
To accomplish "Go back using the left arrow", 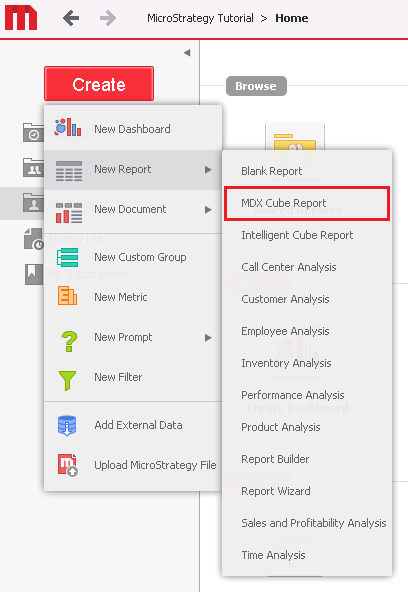I will coord(71,18).
